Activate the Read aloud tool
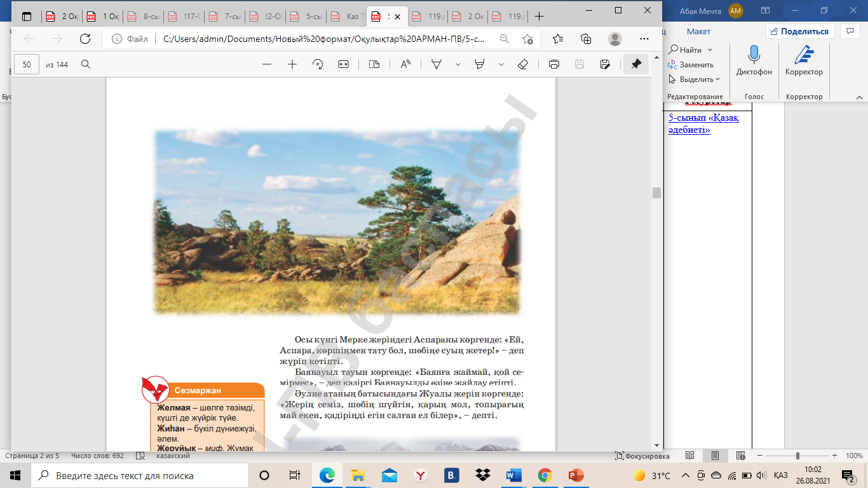868x488 pixels. click(405, 64)
